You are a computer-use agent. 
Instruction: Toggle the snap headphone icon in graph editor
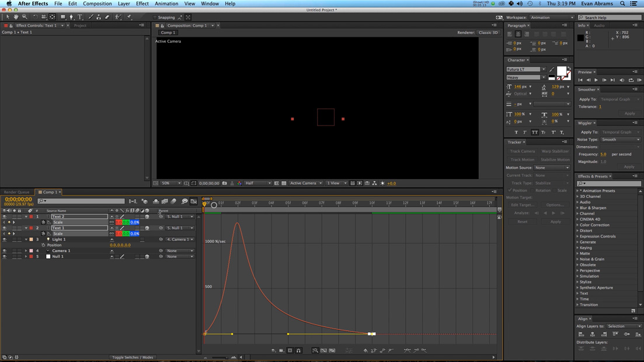(x=298, y=350)
